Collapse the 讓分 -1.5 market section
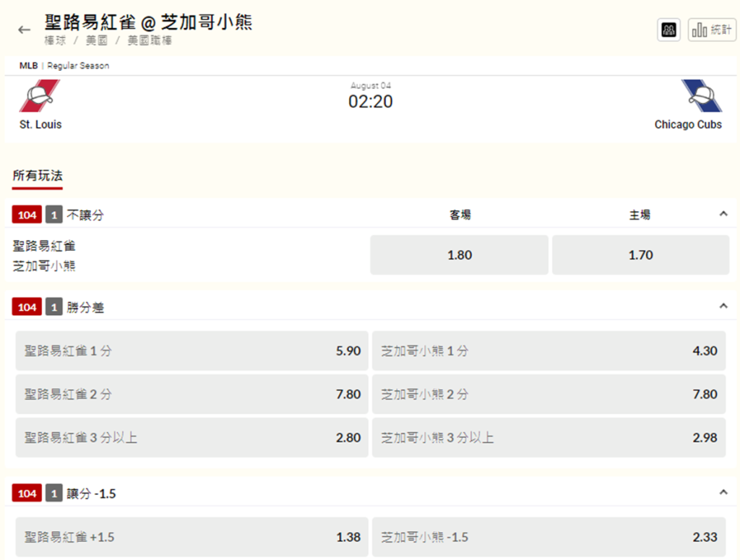740x560 pixels. [x=723, y=493]
